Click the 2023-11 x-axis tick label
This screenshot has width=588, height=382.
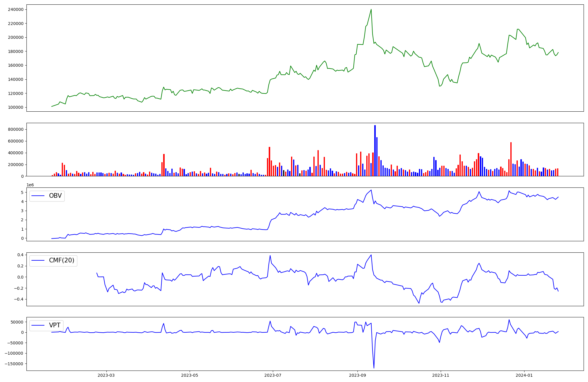point(441,375)
